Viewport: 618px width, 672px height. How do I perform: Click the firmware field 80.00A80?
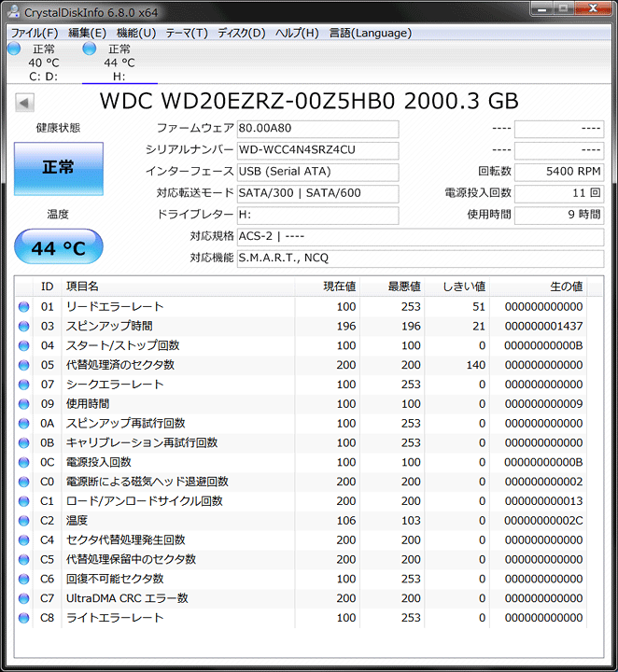pos(318,129)
